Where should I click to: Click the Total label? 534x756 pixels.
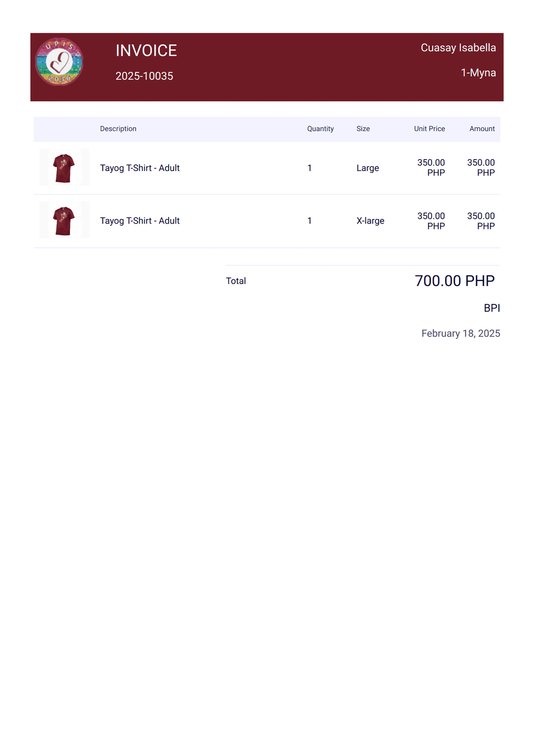236,281
